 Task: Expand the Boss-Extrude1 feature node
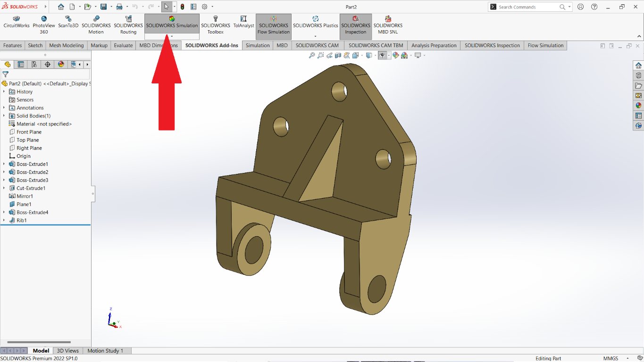pyautogui.click(x=4, y=164)
